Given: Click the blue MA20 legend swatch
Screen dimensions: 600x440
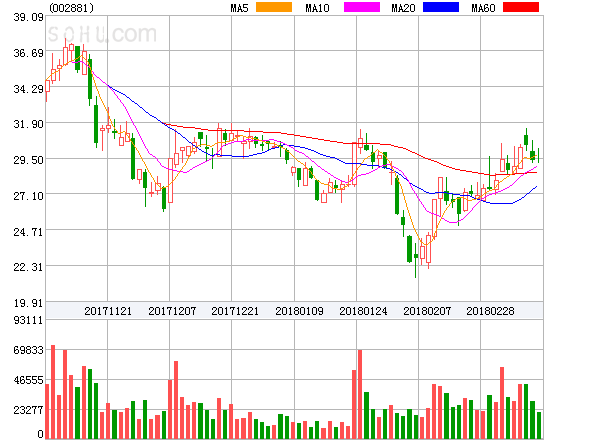Looking at the screenshot, I should coord(441,7).
